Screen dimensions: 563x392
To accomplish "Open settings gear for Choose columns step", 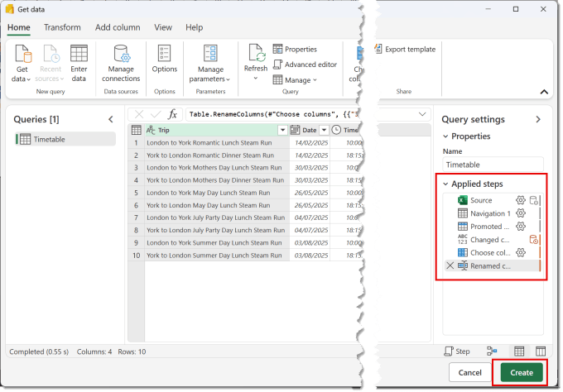I will click(x=520, y=253).
